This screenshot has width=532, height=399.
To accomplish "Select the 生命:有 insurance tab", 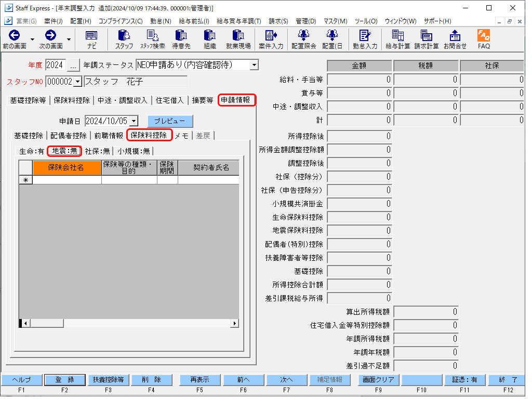I will coord(32,151).
